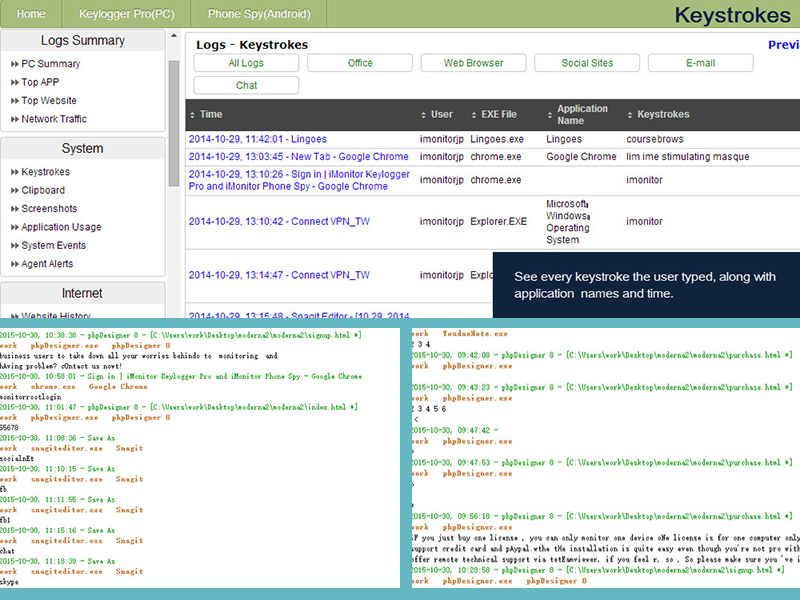Open Agent Alerts in the sidebar
The height and width of the screenshot is (600, 800).
point(49,264)
